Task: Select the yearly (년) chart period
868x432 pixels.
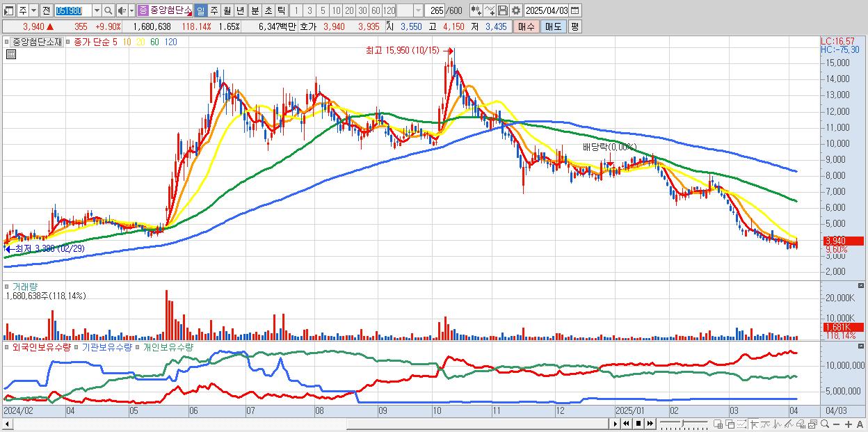Action: tap(240, 10)
